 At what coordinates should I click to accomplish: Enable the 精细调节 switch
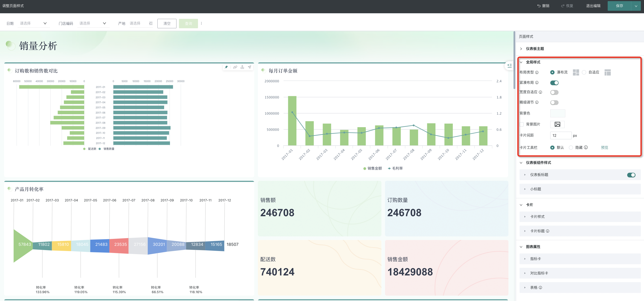pos(554,103)
